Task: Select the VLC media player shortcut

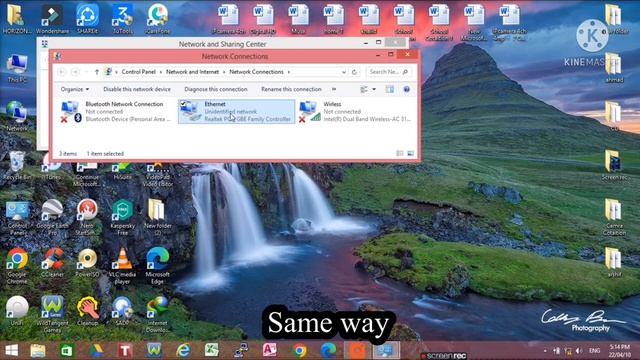Action: click(122, 265)
